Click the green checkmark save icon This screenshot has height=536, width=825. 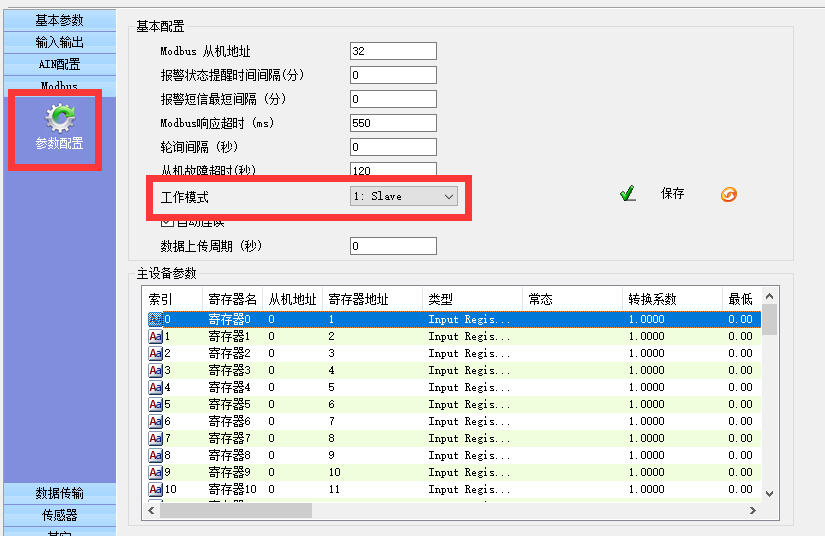pyautogui.click(x=627, y=194)
